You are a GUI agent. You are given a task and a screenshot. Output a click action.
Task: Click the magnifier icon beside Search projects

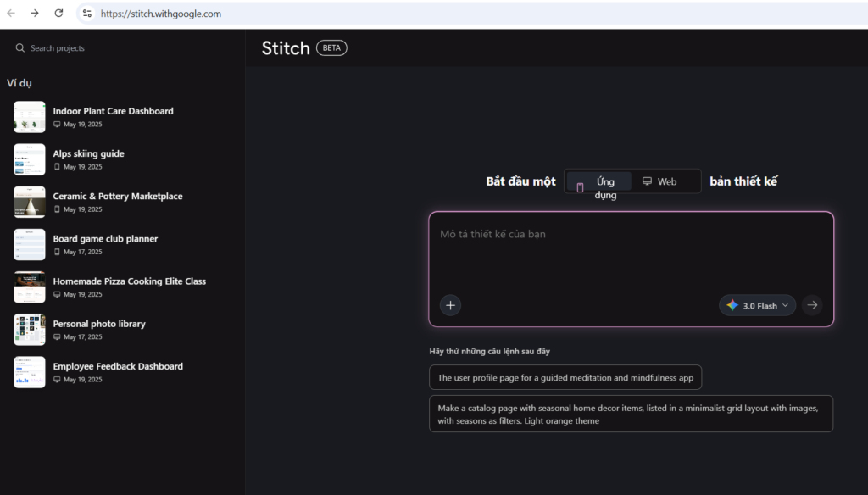(19, 48)
